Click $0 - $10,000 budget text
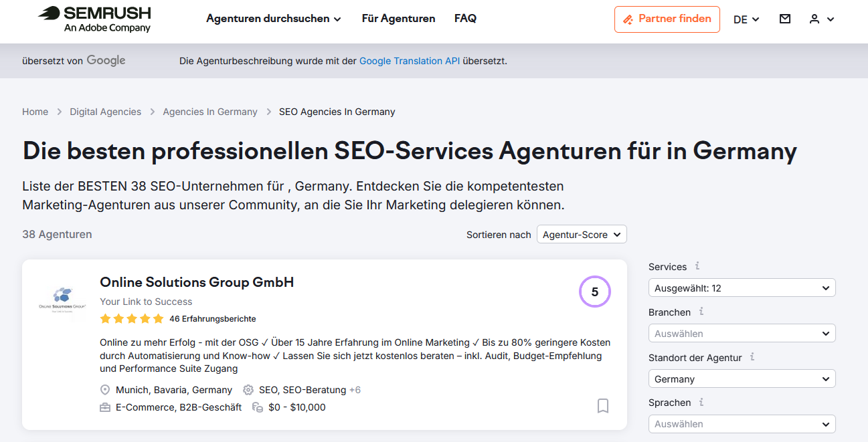Image resolution: width=868 pixels, height=442 pixels. (x=297, y=407)
